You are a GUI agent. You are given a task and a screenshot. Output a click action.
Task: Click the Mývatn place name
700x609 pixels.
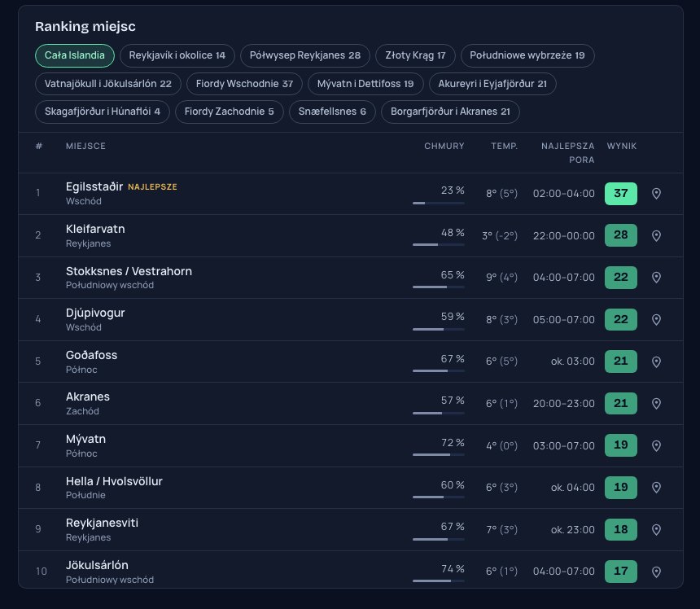pyautogui.click(x=85, y=439)
